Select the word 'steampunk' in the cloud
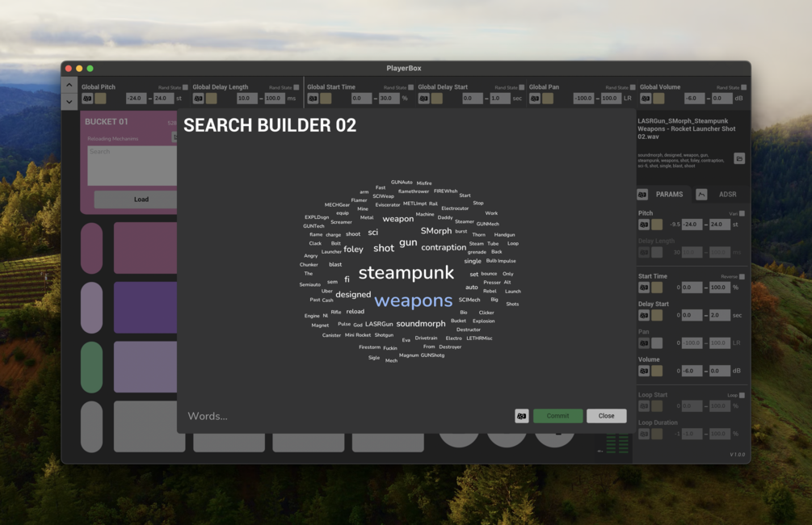The height and width of the screenshot is (525, 812). 406,273
